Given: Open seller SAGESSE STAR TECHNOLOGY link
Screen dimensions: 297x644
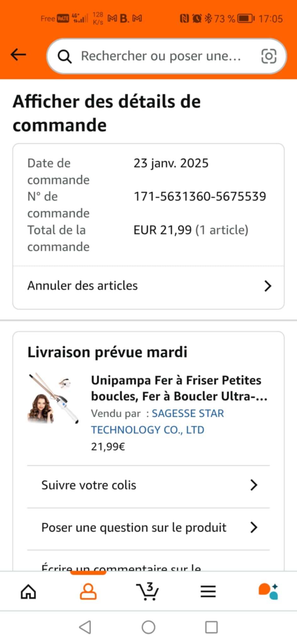Looking at the screenshot, I should point(157,421).
